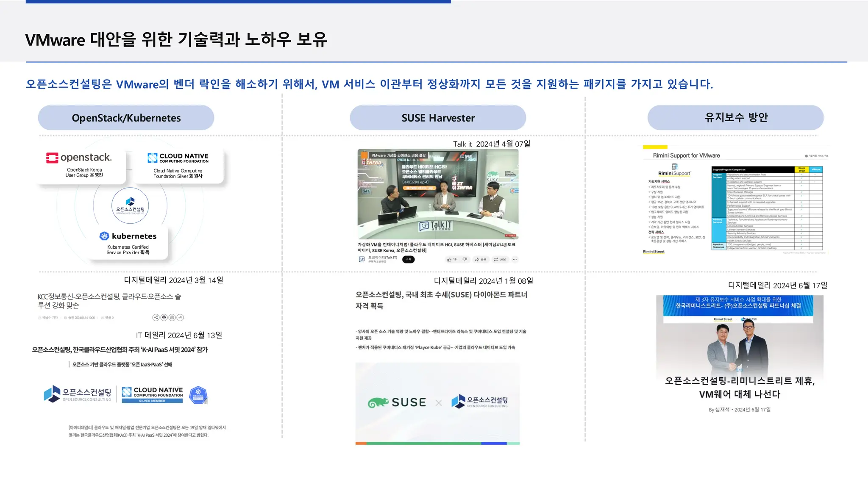Click the Kubernetes certified hexagon badge
The height and width of the screenshot is (488, 868).
click(x=198, y=395)
